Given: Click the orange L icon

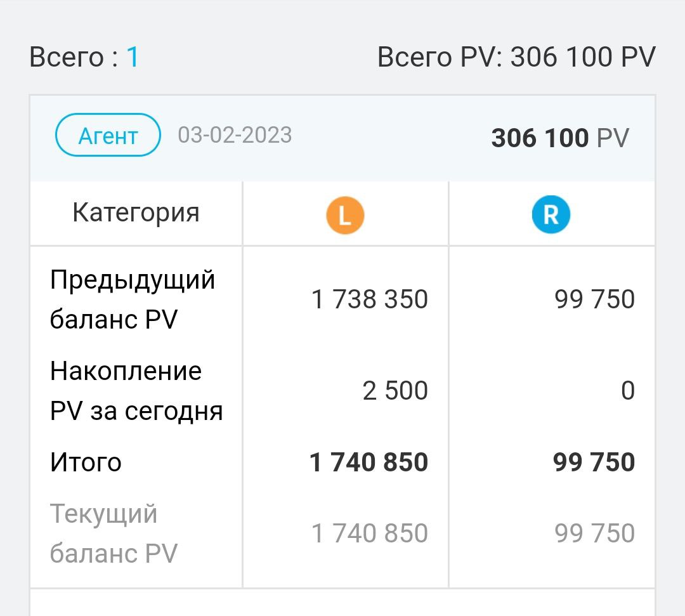Looking at the screenshot, I should coord(345,216).
